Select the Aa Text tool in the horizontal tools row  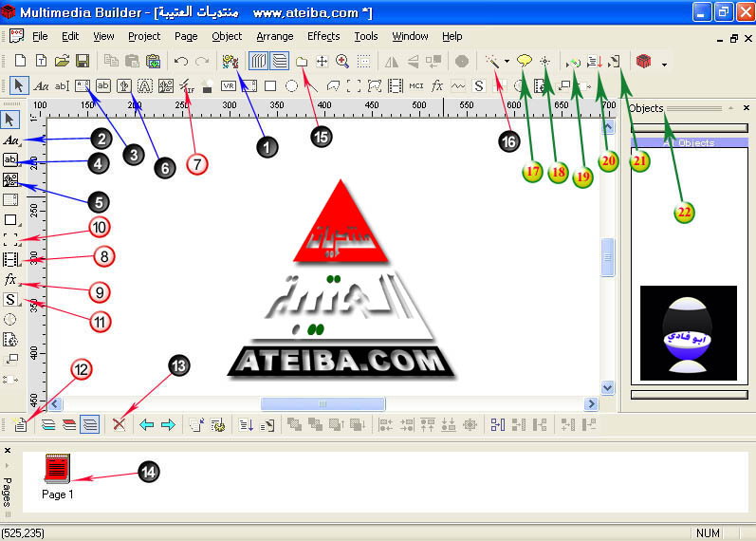(41, 86)
